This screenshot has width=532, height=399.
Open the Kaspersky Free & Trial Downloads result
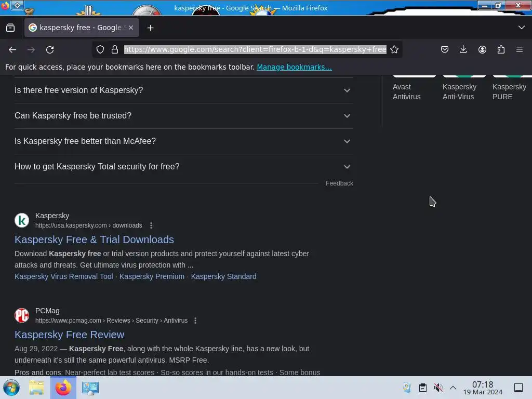pyautogui.click(x=94, y=240)
